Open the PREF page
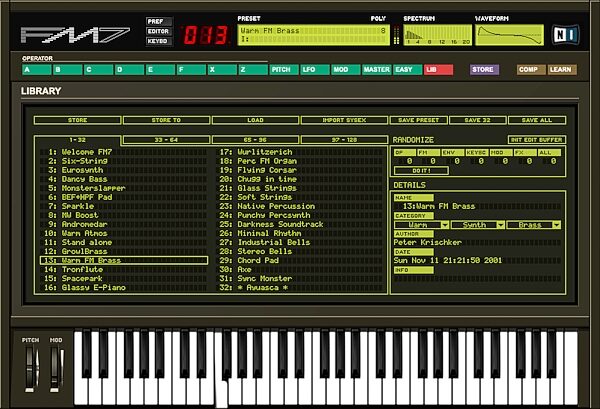Screen dimensions: 600x409 (159, 21)
